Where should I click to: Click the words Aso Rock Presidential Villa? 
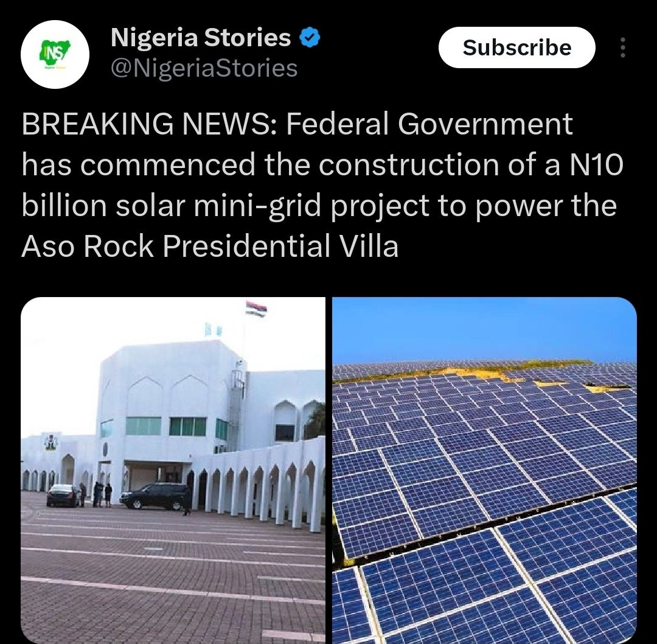209,246
